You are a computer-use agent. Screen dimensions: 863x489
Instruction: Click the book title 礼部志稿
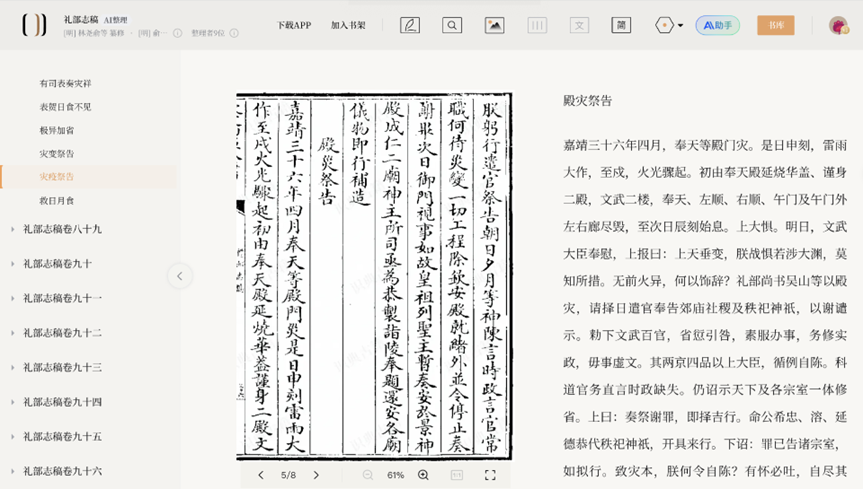click(81, 19)
